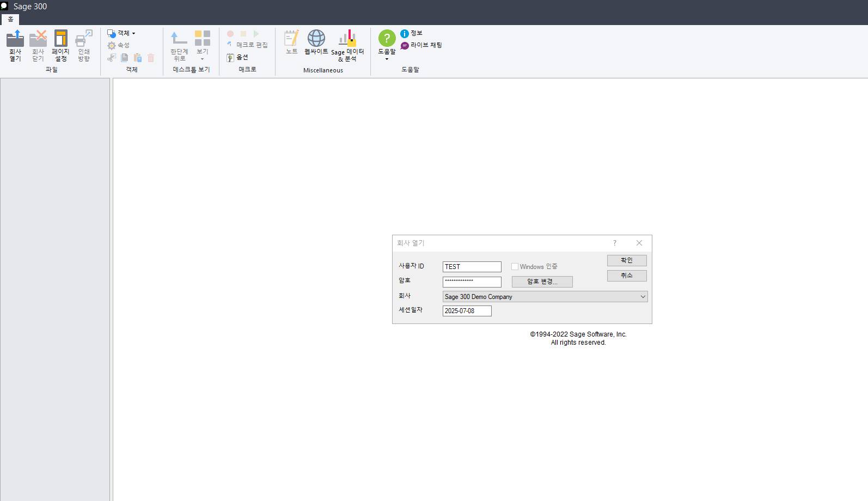Expand the 도움말 (Help) question mark button

(x=387, y=46)
